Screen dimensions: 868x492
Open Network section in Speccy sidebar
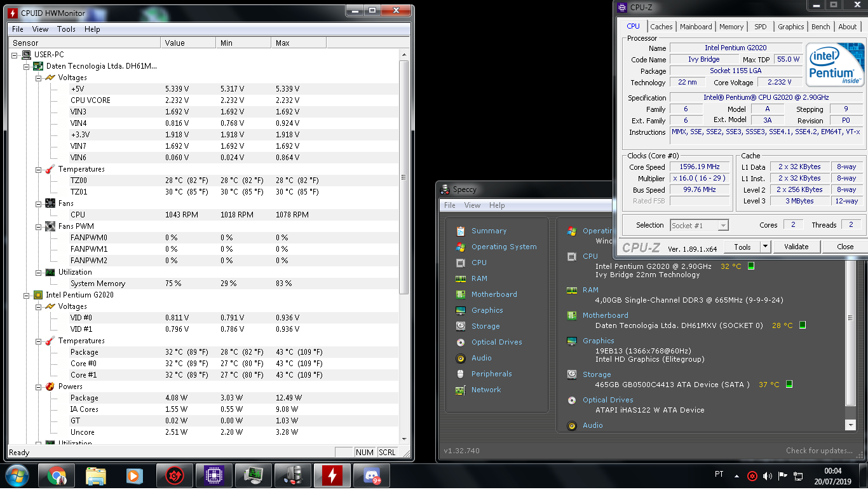tap(486, 390)
